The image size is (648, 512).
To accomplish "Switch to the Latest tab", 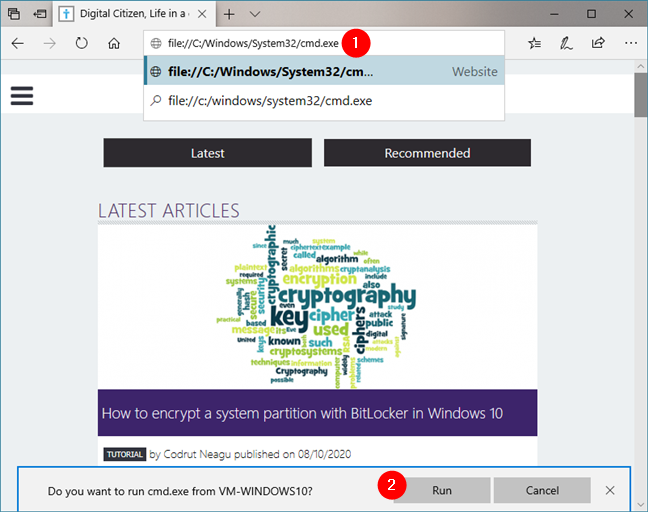I will point(207,153).
